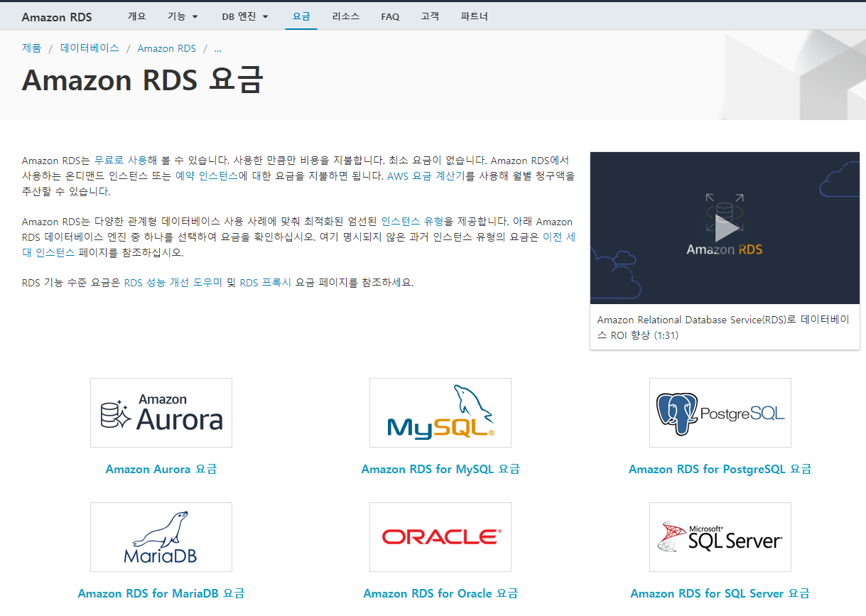Screen dimensions: 866x616
Task: Open the Oracle logo tile
Action: point(440,537)
